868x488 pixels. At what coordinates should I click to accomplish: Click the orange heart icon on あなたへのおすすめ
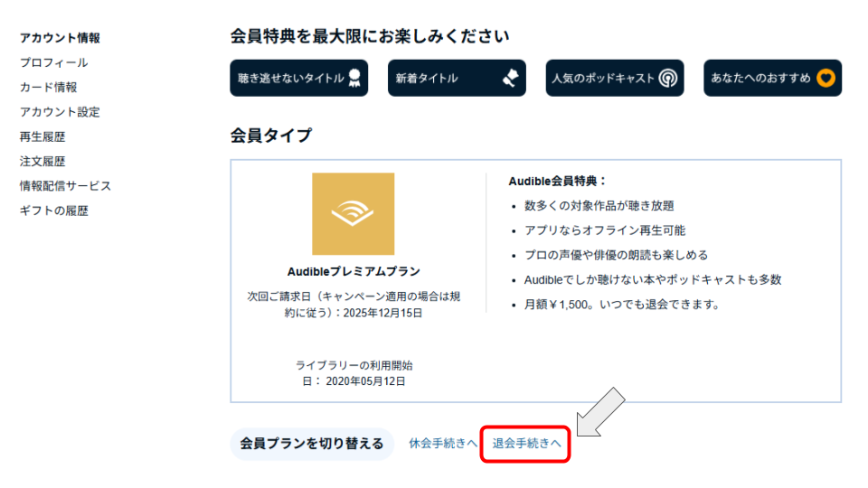pyautogui.click(x=825, y=79)
